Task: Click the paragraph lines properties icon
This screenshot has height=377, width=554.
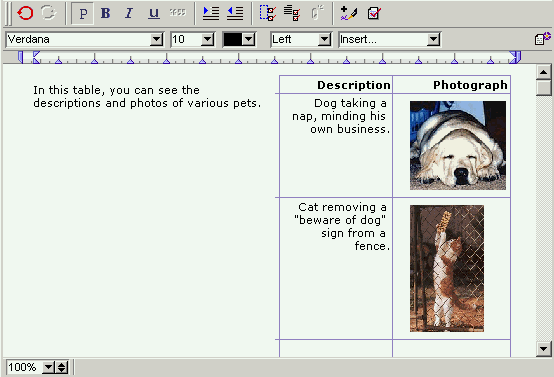Action: pos(292,13)
